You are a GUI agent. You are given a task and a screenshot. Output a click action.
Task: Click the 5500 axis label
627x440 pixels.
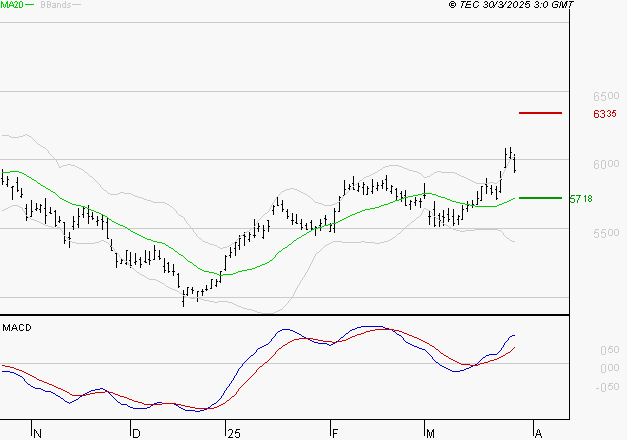click(606, 233)
